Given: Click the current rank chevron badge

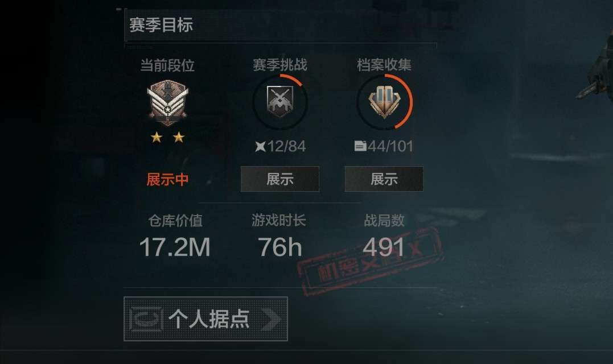Looking at the screenshot, I should [168, 102].
